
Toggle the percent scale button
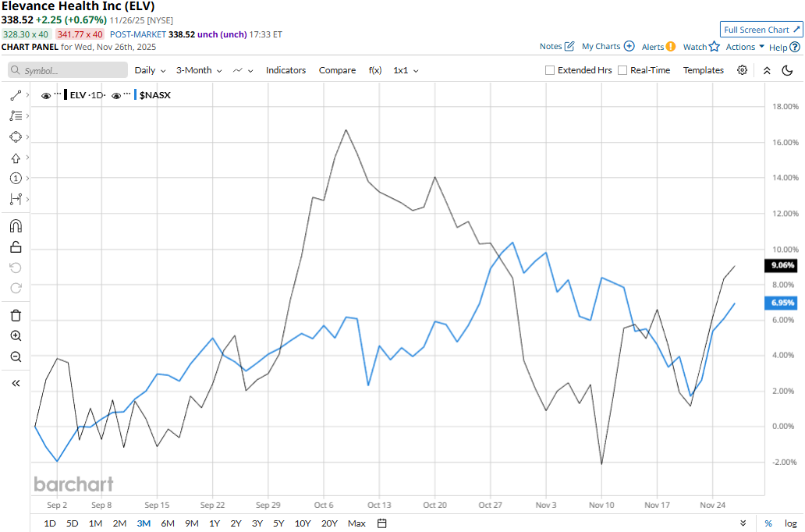click(768, 523)
